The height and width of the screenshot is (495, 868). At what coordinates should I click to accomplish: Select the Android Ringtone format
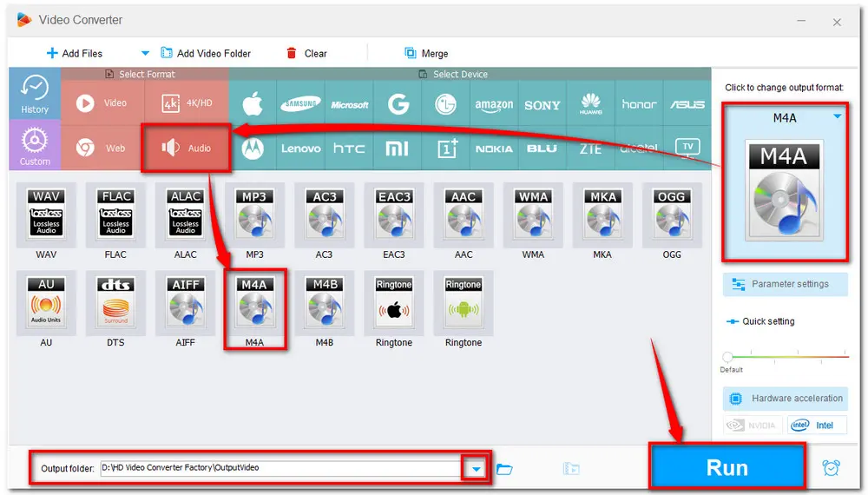coord(464,303)
